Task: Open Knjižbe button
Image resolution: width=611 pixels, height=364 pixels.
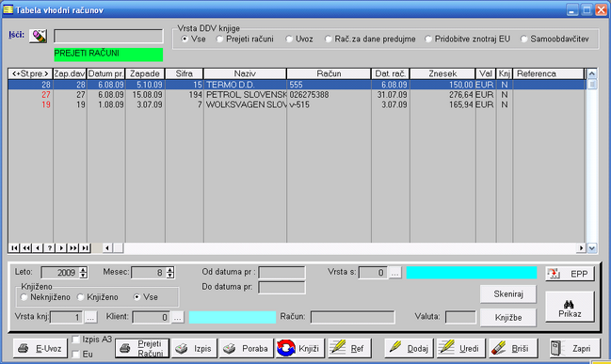Action: click(x=508, y=318)
